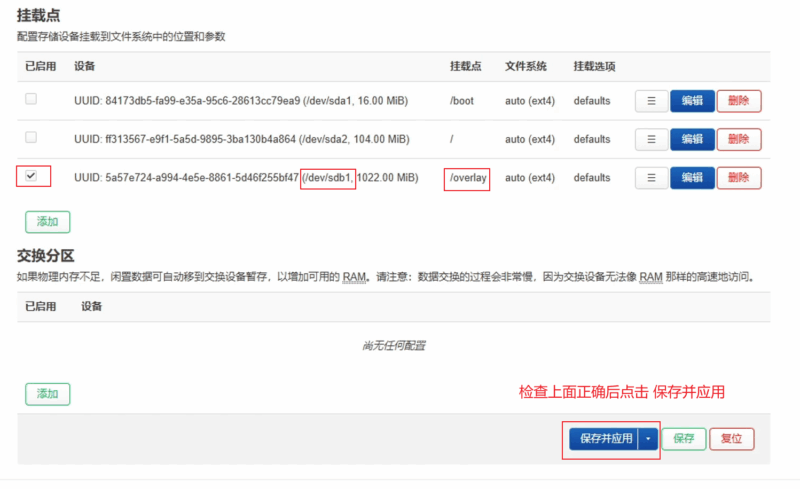The width and height of the screenshot is (800, 489).
Task: Click the 挂载点 column header
Action: pyautogui.click(x=465, y=67)
